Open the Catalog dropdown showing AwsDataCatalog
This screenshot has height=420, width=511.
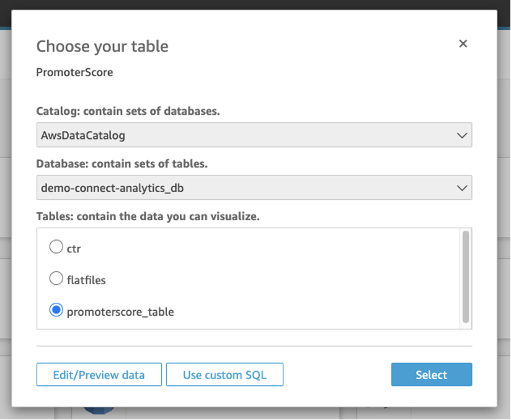(254, 135)
